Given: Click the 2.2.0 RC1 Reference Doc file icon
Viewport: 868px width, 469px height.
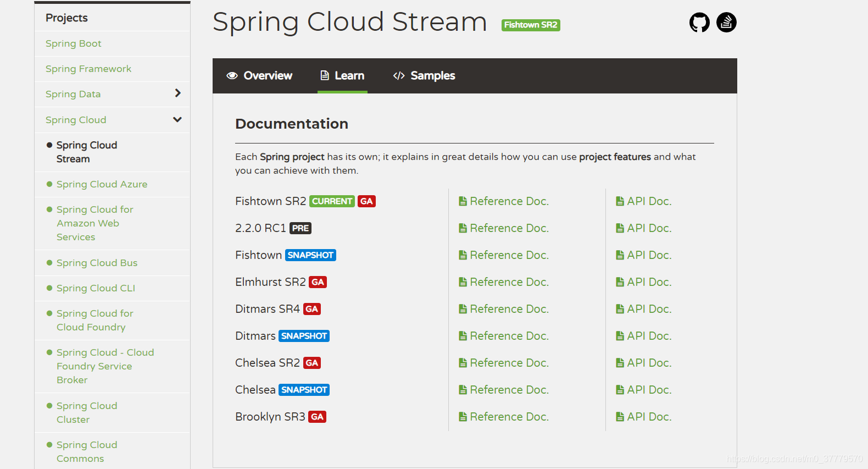Looking at the screenshot, I should tap(463, 228).
